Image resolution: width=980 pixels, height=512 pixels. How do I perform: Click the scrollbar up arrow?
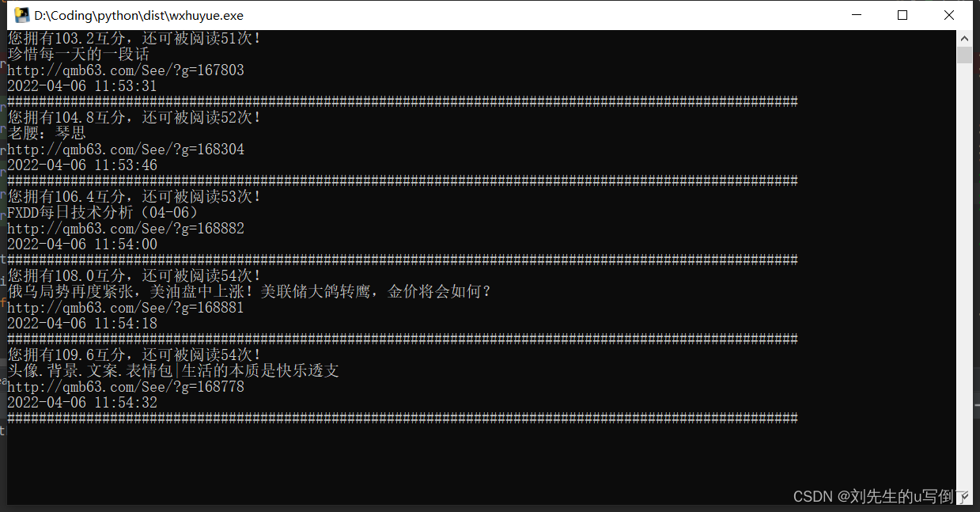click(964, 38)
